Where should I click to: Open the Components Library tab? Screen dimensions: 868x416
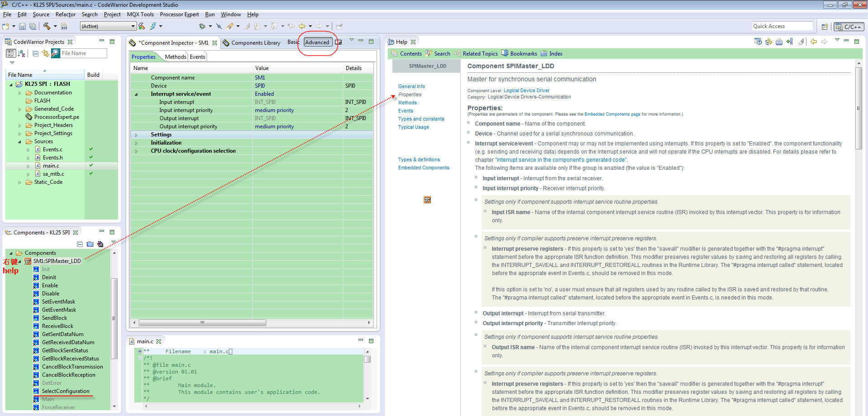point(251,42)
